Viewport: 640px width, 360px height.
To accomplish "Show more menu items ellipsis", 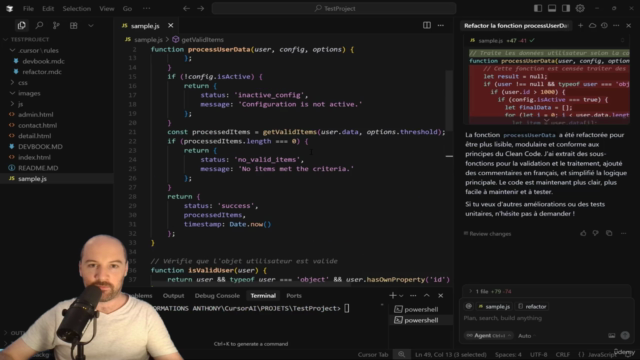I will (146, 9).
